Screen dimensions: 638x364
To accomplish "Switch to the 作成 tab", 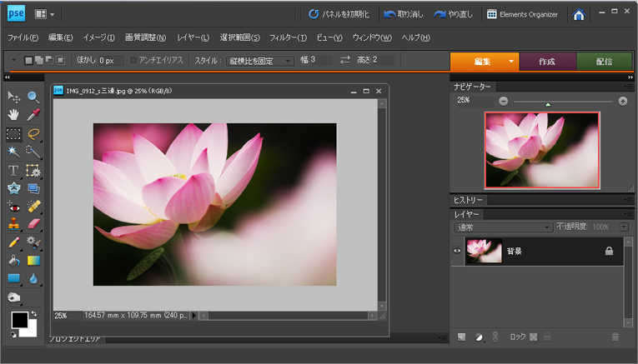I will [547, 62].
